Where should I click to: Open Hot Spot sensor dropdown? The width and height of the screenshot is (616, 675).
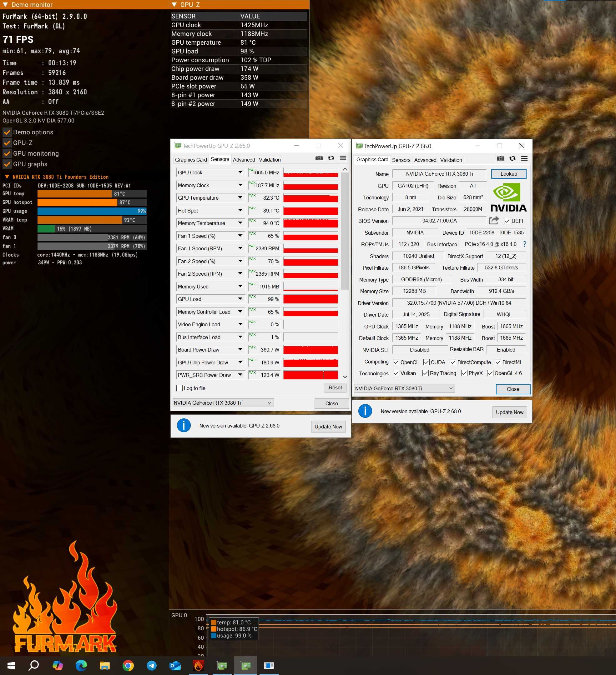pos(240,210)
